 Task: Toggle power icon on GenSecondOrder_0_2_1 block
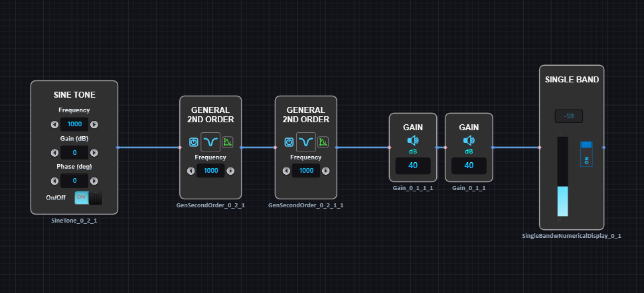point(194,142)
